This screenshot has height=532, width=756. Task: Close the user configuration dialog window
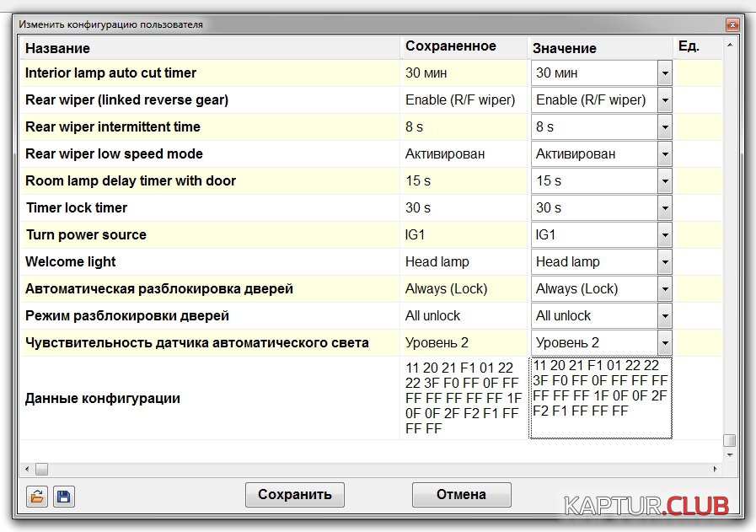click(732, 24)
